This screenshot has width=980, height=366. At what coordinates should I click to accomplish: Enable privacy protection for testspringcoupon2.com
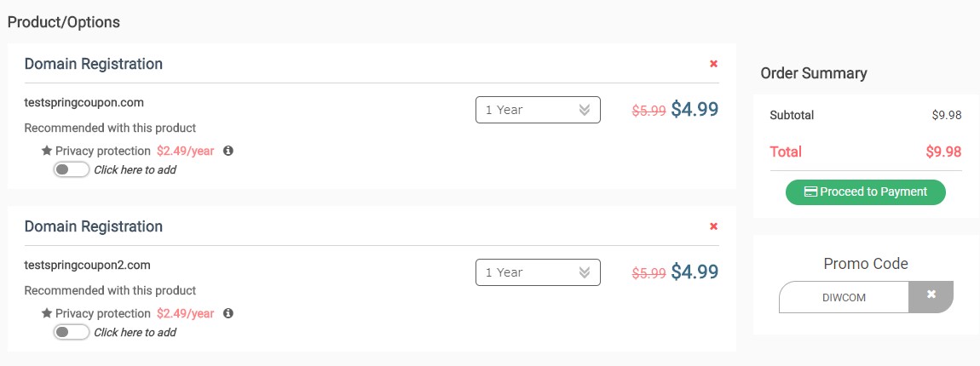tap(72, 332)
